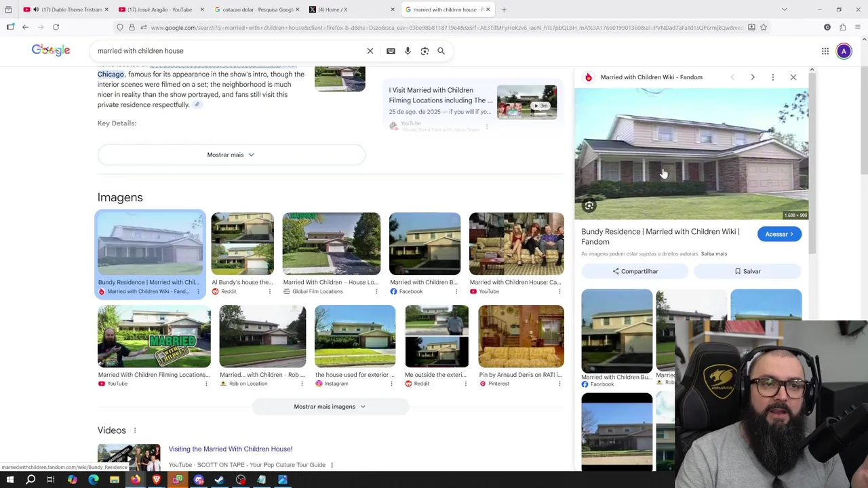This screenshot has height=488, width=868.
Task: Open the on-screen keyboard input tool
Action: [x=391, y=51]
